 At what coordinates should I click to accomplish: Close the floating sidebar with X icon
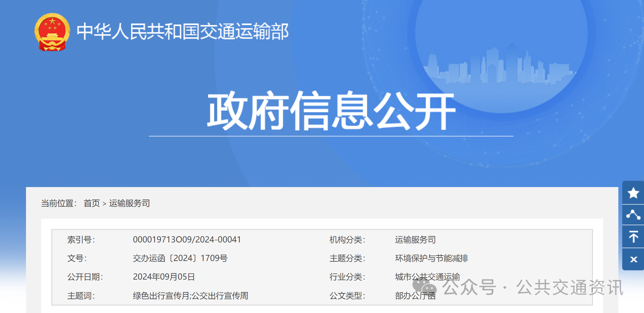point(633,259)
